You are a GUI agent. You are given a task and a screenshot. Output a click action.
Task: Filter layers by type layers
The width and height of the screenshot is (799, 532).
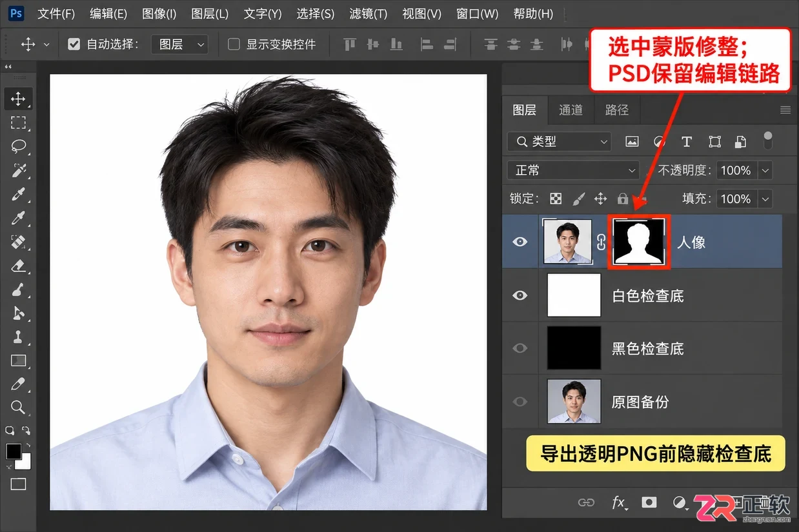tap(687, 141)
